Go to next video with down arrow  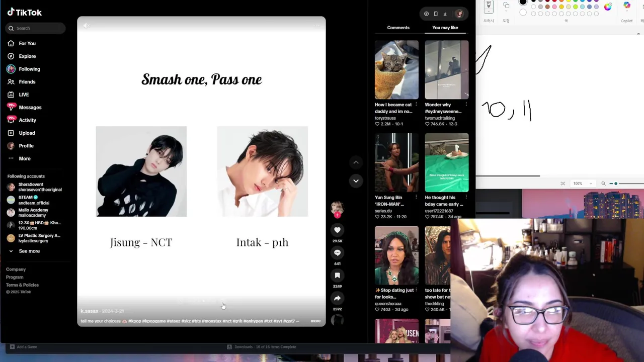(356, 180)
